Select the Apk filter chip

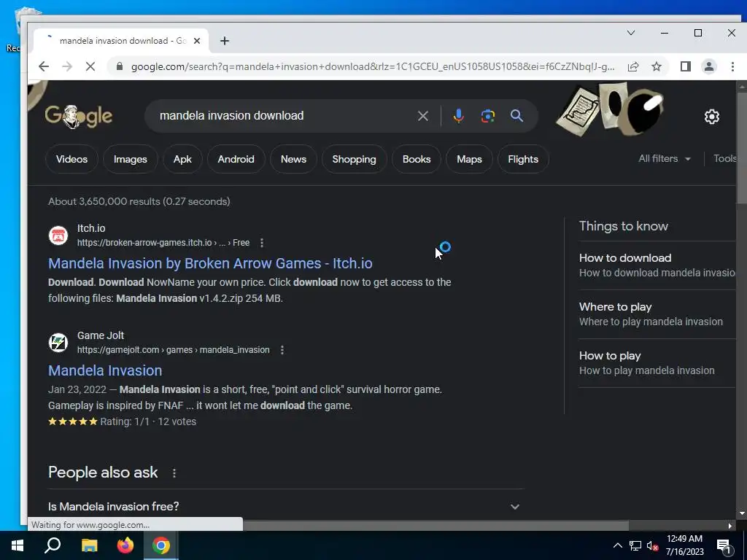coord(182,159)
